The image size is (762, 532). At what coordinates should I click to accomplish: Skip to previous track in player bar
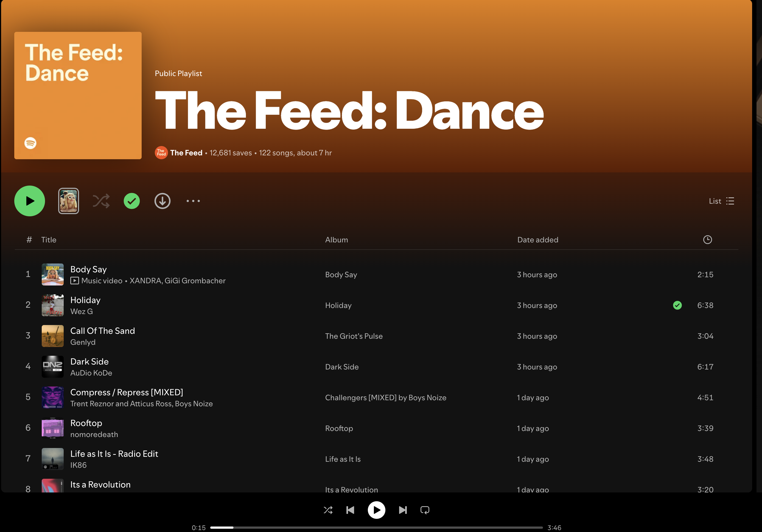[350, 510]
